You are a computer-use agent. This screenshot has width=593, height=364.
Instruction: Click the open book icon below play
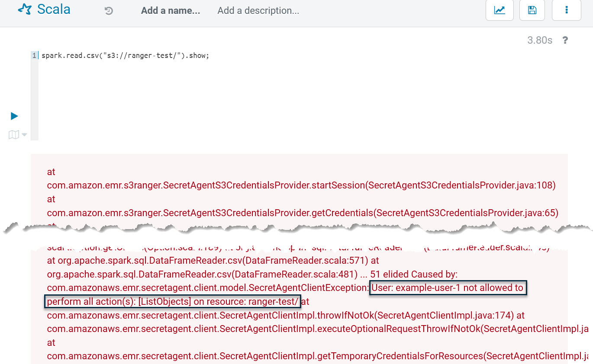(14, 135)
